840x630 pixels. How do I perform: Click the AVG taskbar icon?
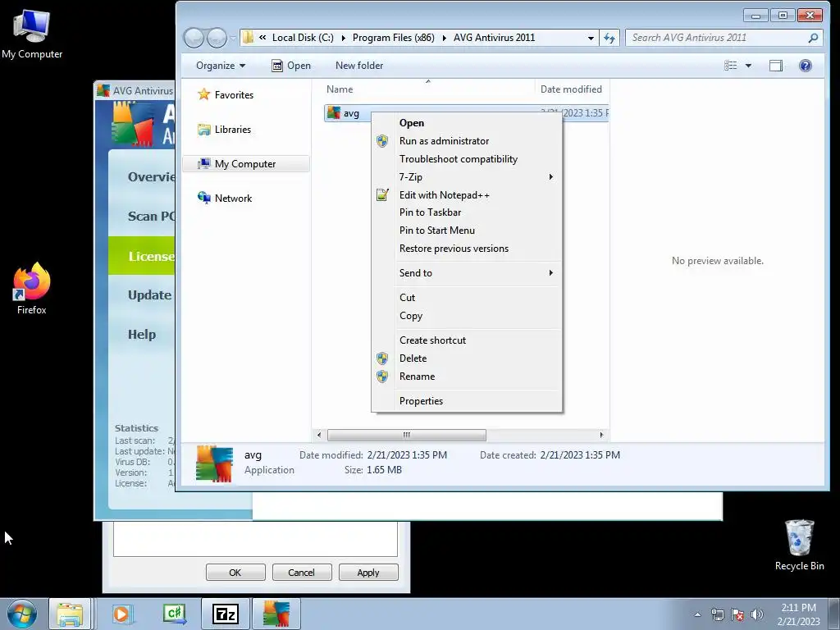tap(276, 614)
